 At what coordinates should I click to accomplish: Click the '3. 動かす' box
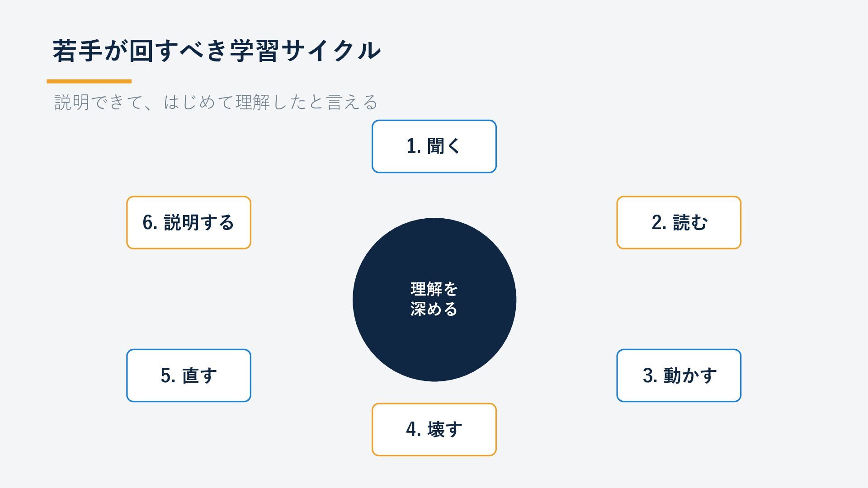click(x=679, y=375)
